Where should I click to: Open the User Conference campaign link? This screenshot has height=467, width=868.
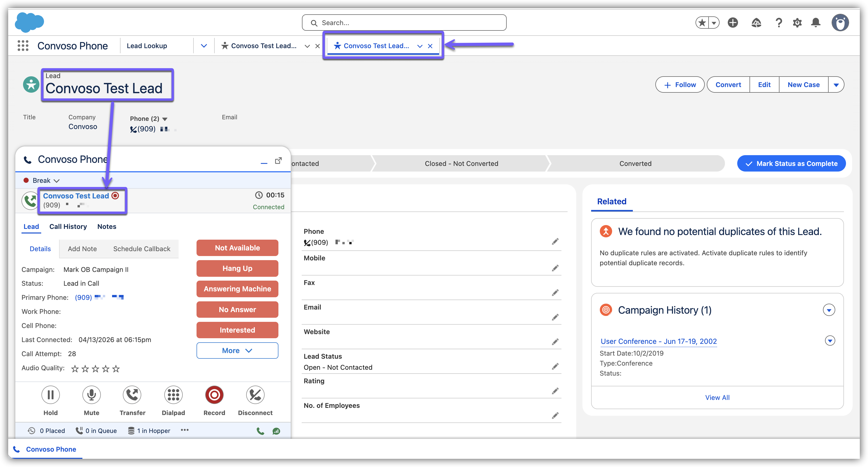click(658, 341)
